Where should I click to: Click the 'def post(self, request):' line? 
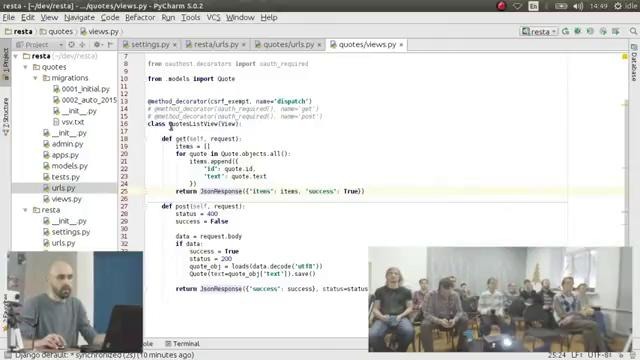[x=203, y=207]
